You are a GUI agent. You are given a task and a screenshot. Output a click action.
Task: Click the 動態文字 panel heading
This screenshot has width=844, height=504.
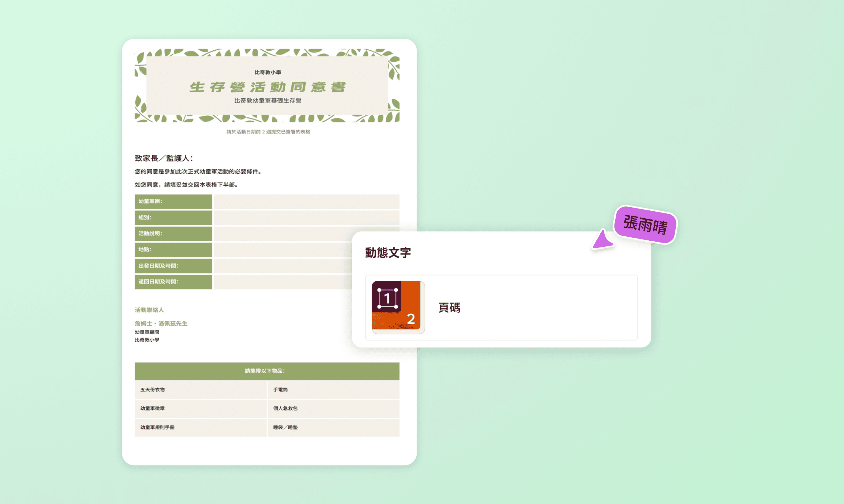coord(388,253)
